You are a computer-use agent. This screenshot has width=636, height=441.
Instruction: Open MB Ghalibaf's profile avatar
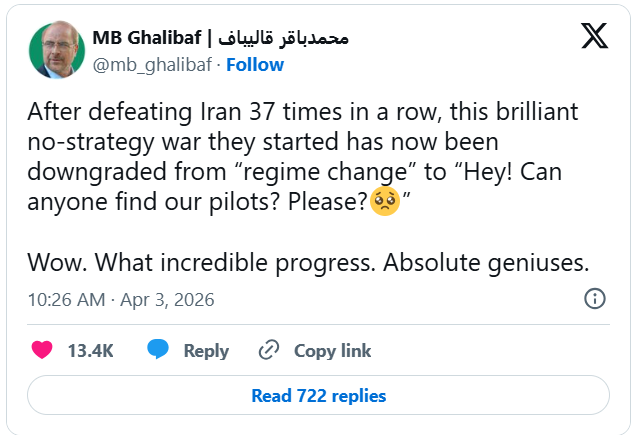click(x=56, y=50)
